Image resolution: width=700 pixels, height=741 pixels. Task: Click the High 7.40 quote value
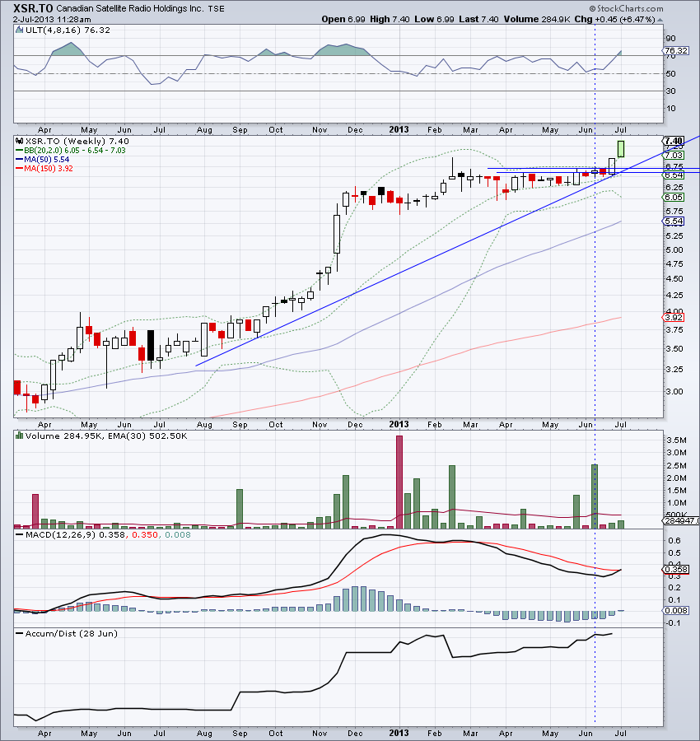coord(390,20)
